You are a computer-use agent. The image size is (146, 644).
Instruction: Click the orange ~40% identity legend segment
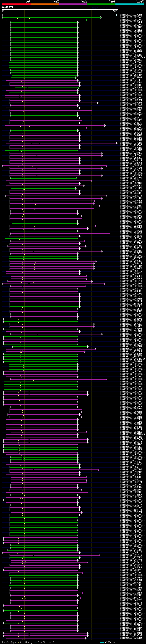45,4
